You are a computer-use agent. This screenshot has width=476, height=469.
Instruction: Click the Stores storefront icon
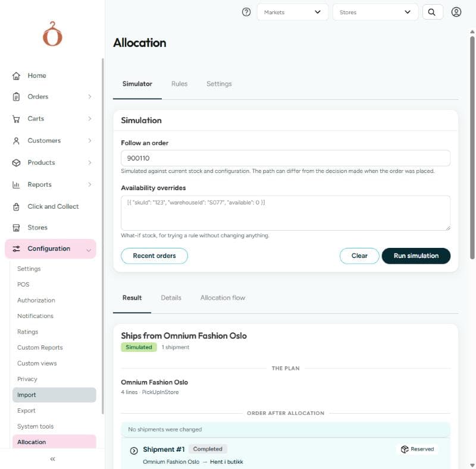(17, 228)
